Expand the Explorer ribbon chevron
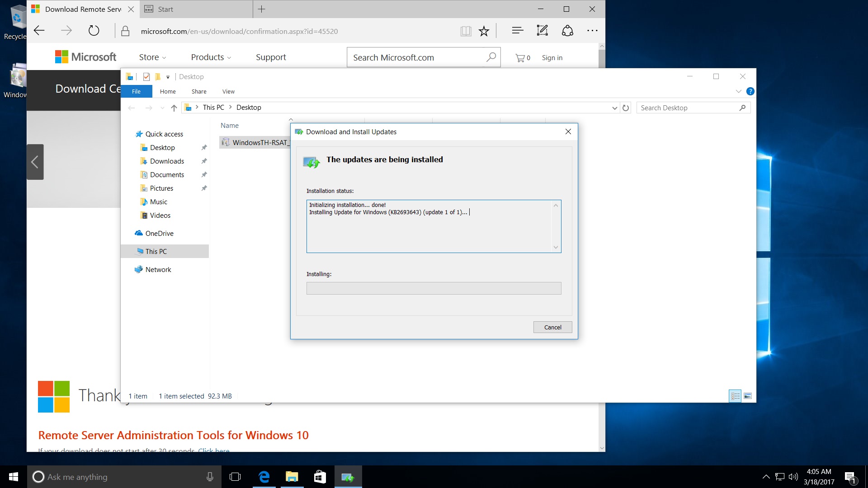Screen dimensions: 868x488 (739, 91)
